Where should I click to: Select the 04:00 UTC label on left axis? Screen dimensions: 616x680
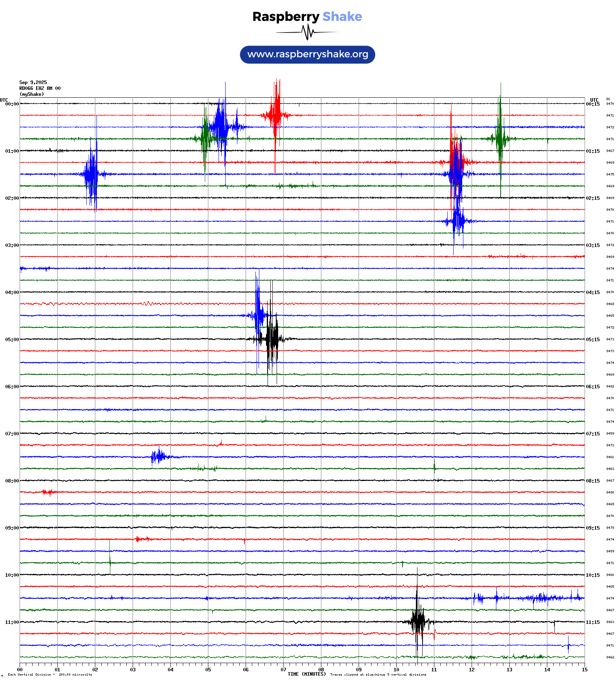(12, 292)
